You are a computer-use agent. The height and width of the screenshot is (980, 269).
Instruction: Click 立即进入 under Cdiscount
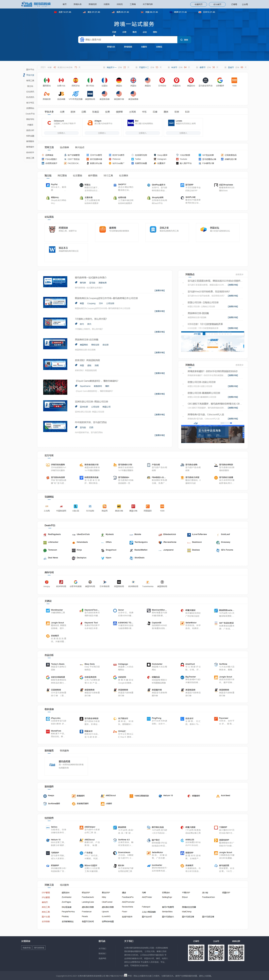(61, 133)
